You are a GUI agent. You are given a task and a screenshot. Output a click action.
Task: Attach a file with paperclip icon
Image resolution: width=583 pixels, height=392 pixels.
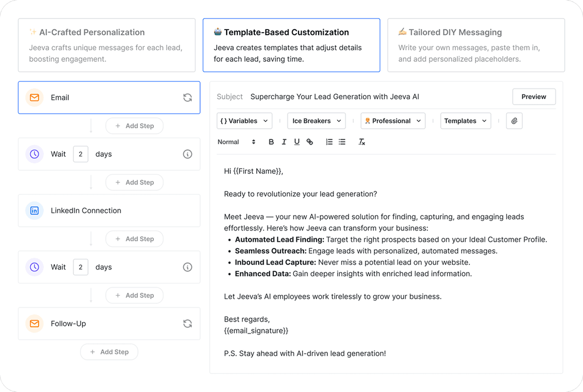pos(514,121)
